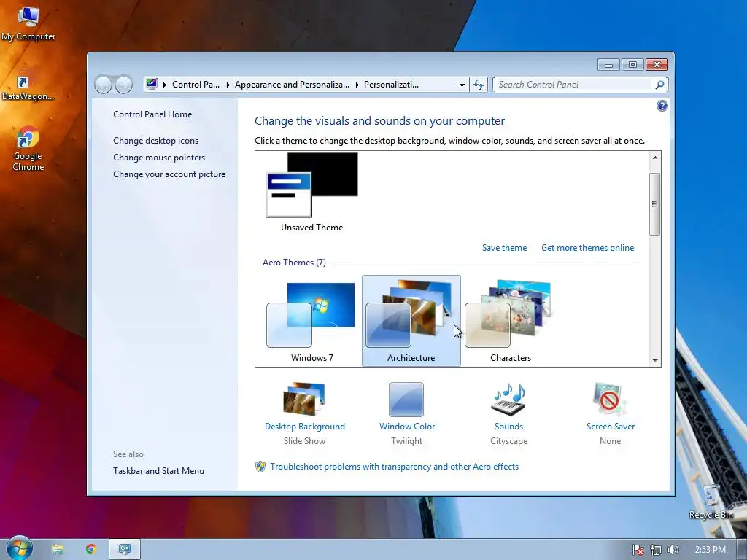Select the Unsaved Theme thumbnail
The width and height of the screenshot is (747, 560).
(312, 192)
